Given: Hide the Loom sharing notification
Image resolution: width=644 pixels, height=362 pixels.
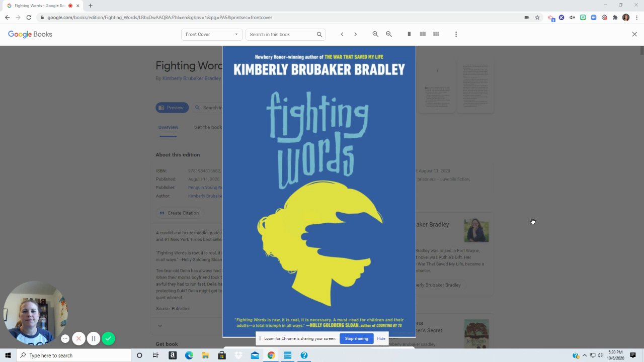Looking at the screenshot, I should tap(381, 338).
